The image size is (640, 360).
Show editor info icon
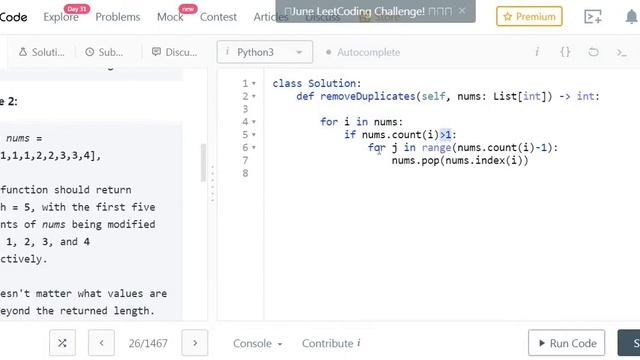click(x=537, y=51)
